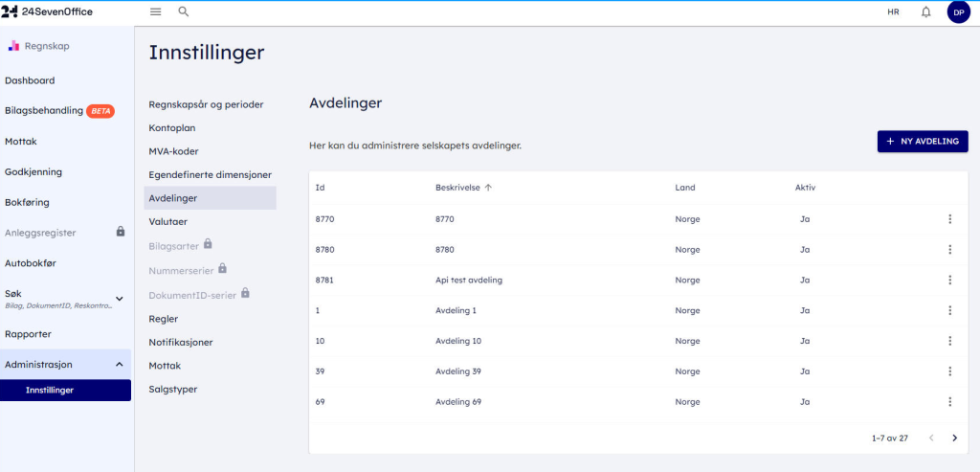The height and width of the screenshot is (472, 980).
Task: Click the search magnifier icon
Action: (184, 12)
